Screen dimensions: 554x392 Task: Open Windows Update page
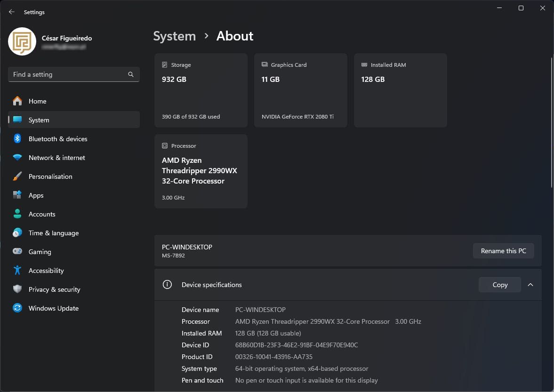click(73, 308)
